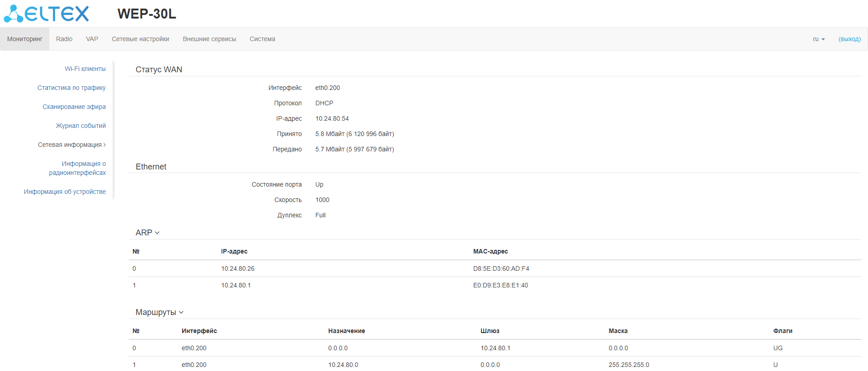Open the VAP tab
868x371 pixels.
(x=92, y=39)
